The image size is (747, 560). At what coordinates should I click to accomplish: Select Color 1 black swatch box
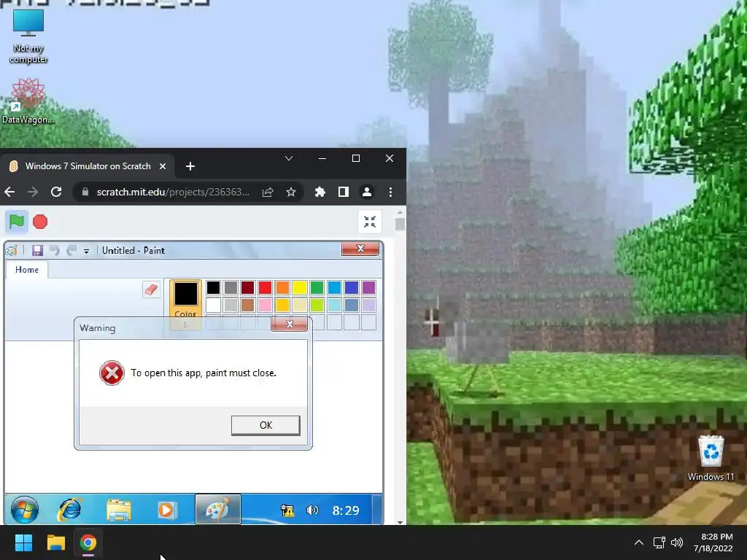point(185,293)
